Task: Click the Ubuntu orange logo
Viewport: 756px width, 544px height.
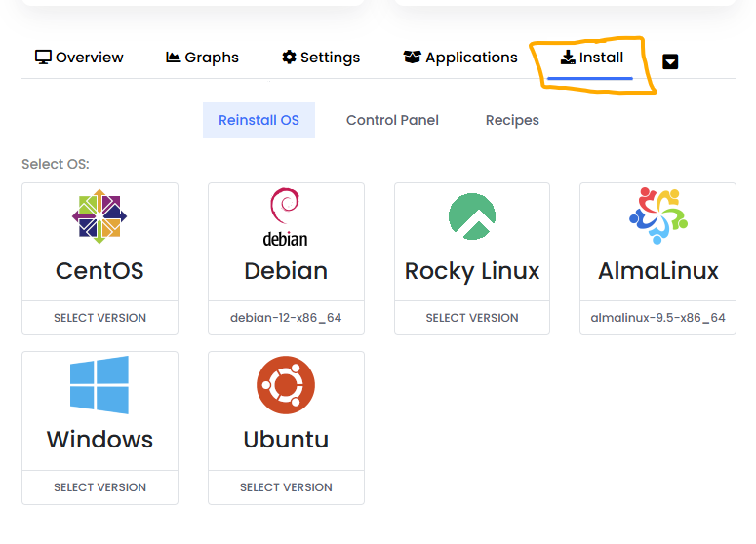Action: pyautogui.click(x=286, y=385)
